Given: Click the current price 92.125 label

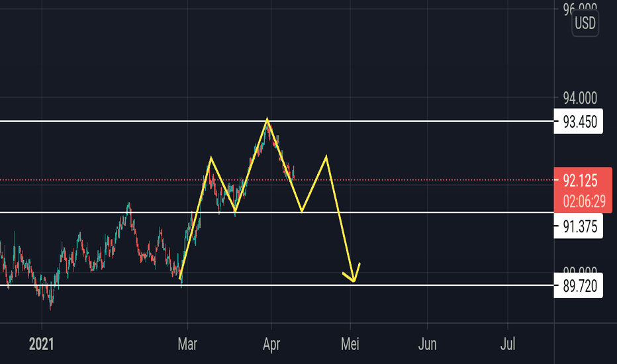Looking at the screenshot, I should pos(581,181).
